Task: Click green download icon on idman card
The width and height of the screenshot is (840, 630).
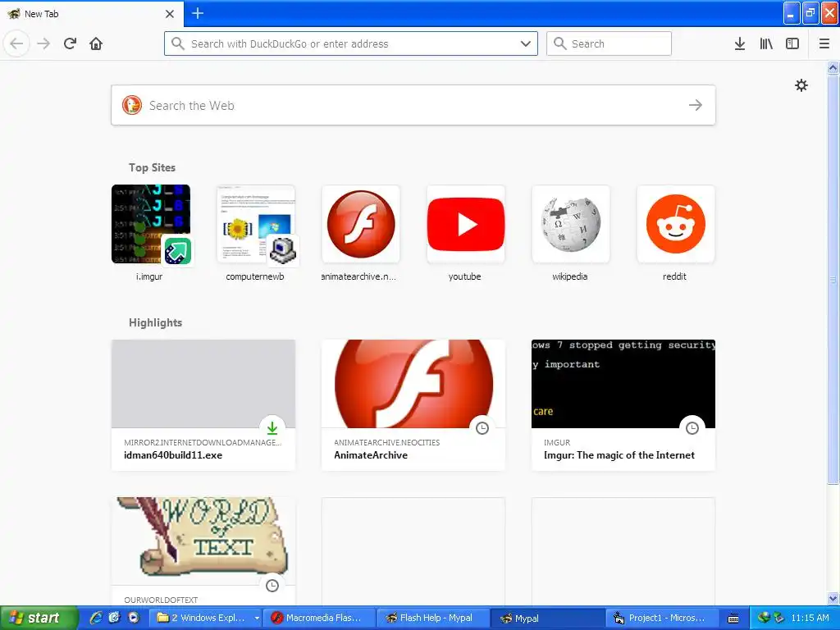Action: click(272, 428)
